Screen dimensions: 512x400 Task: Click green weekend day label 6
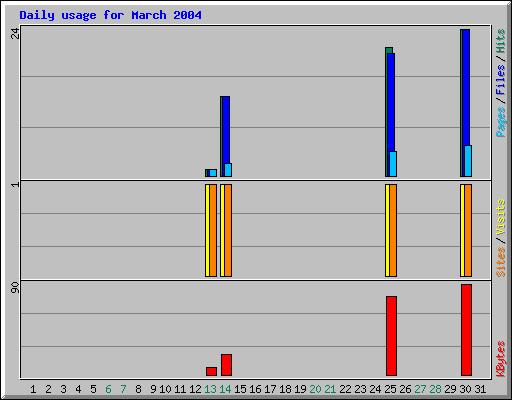tap(108, 389)
